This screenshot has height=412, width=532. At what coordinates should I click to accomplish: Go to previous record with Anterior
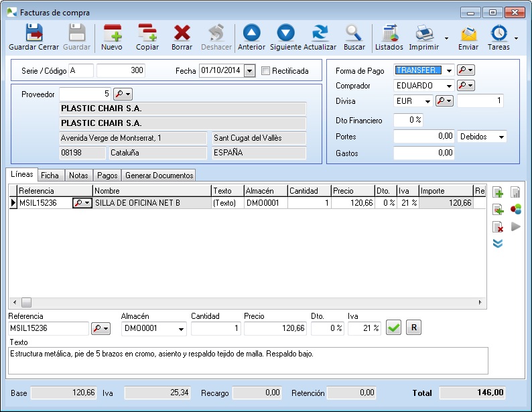pyautogui.click(x=251, y=32)
